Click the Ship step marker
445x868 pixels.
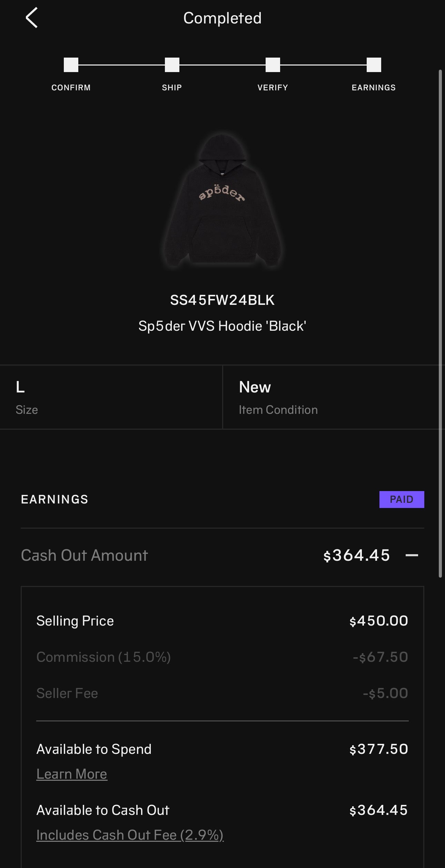(172, 65)
